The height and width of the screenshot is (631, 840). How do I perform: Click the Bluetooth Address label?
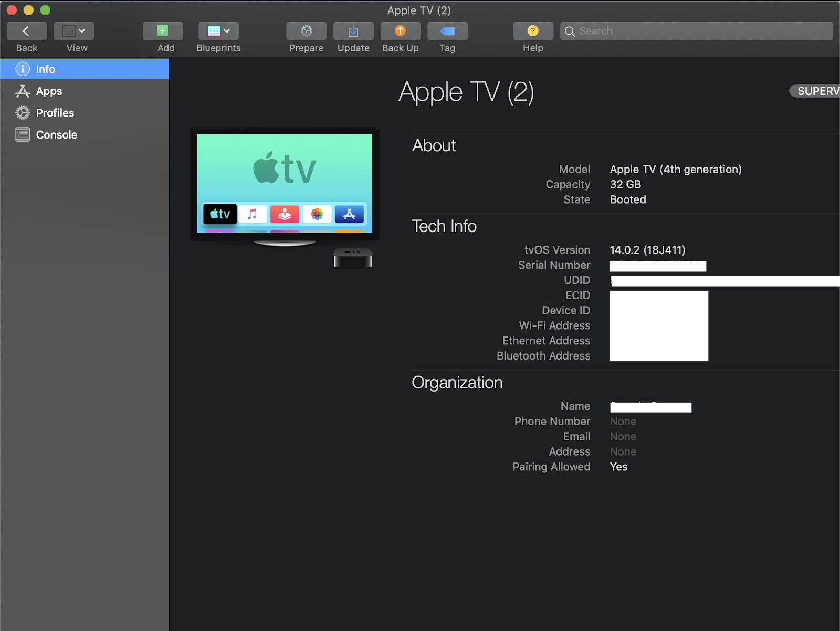(543, 356)
